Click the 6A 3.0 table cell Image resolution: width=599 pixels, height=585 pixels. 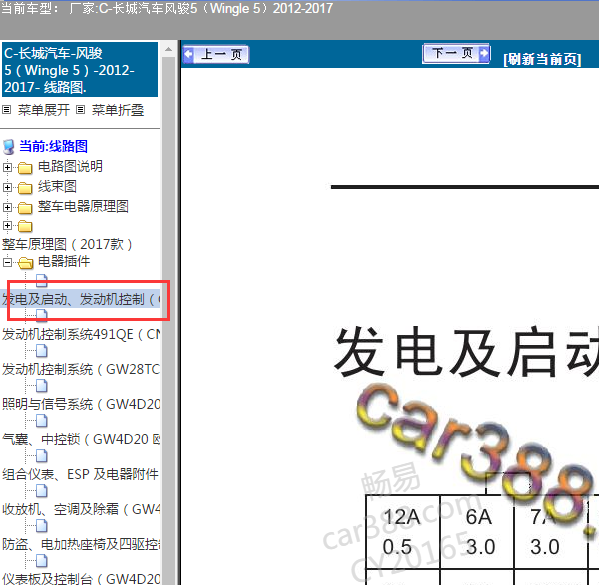(x=477, y=532)
